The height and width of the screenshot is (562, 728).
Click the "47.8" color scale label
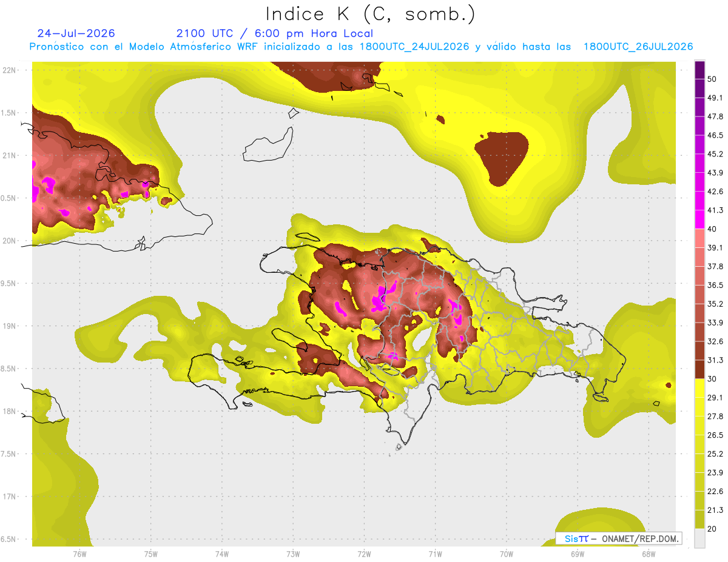click(x=715, y=116)
